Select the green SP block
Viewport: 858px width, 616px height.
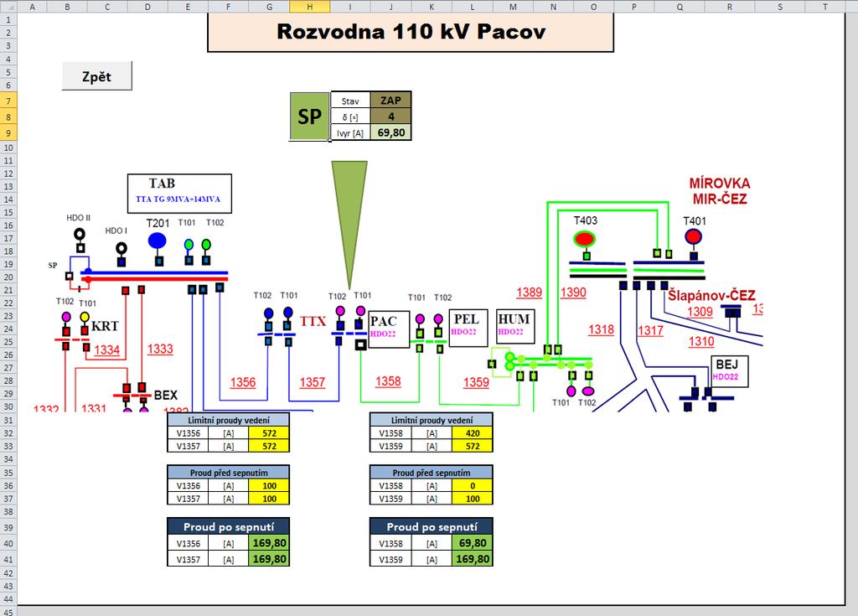click(x=309, y=116)
